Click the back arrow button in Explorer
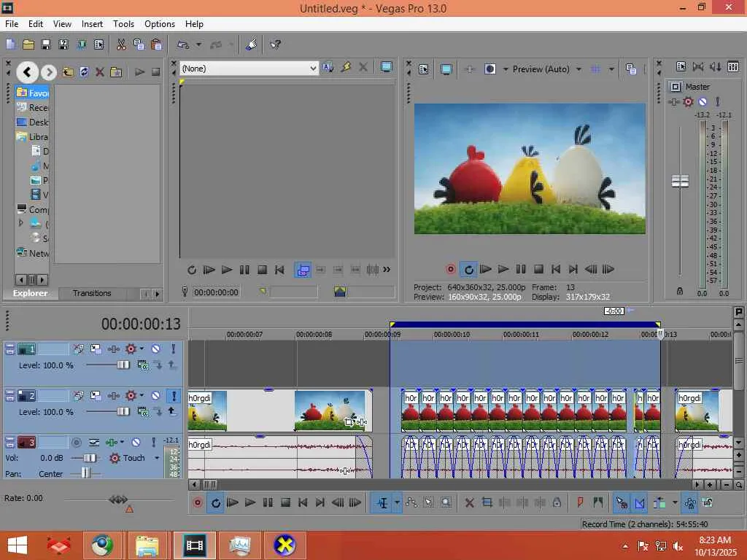This screenshot has width=747, height=560. (28, 71)
